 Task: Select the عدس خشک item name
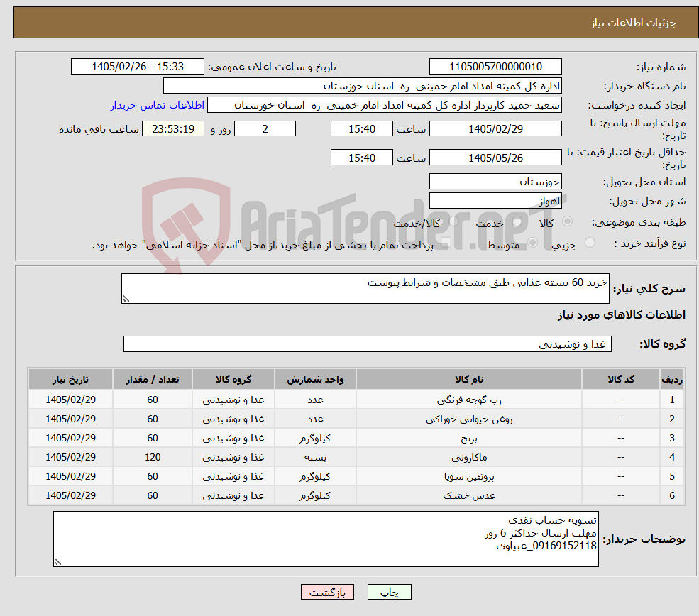pyautogui.click(x=469, y=495)
